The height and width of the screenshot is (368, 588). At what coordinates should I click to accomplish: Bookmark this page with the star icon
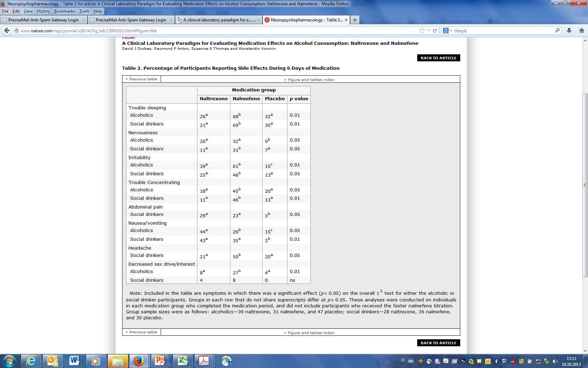(x=422, y=30)
